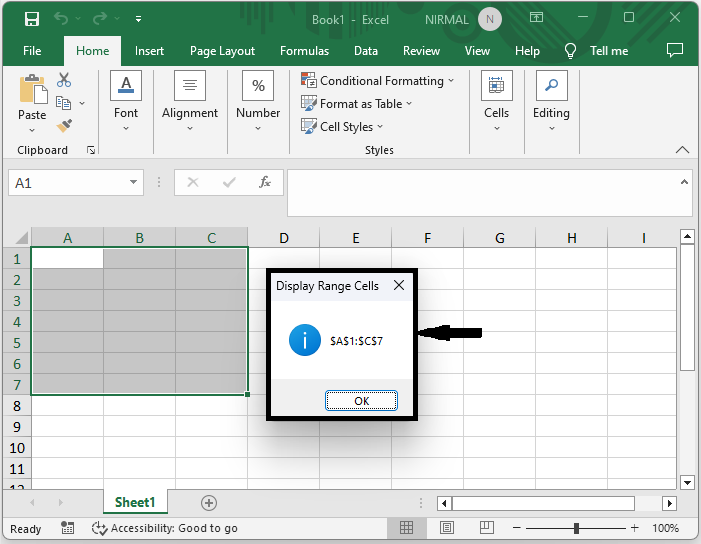Click the Paste clipboard icon

(32, 91)
